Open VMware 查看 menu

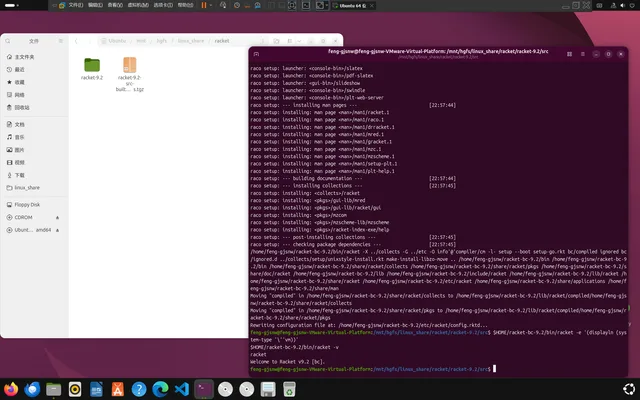point(115,5)
